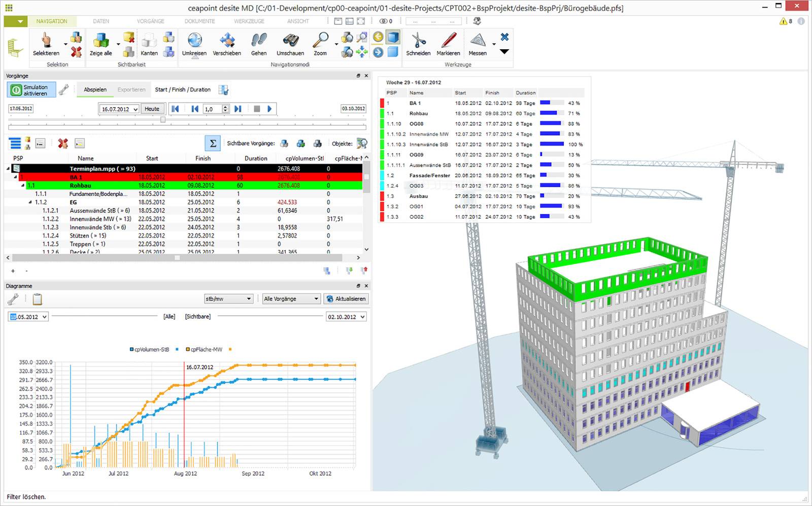The width and height of the screenshot is (812, 506).
Task: Open the Objekte search icon
Action: pos(362,143)
